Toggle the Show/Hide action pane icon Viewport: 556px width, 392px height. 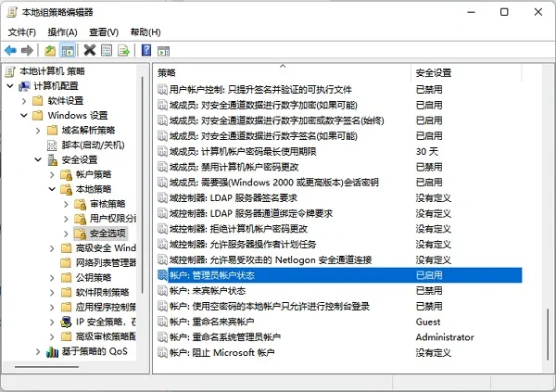(x=163, y=51)
